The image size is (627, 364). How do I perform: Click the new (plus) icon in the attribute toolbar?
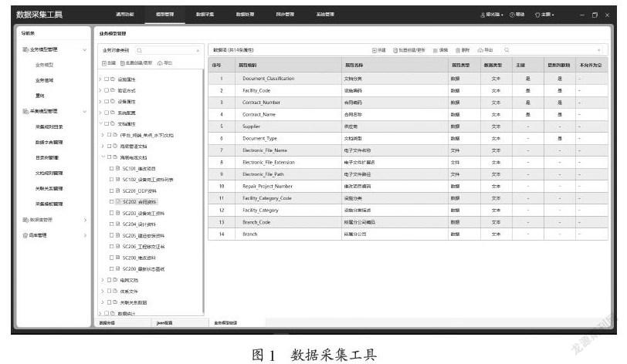[374, 50]
